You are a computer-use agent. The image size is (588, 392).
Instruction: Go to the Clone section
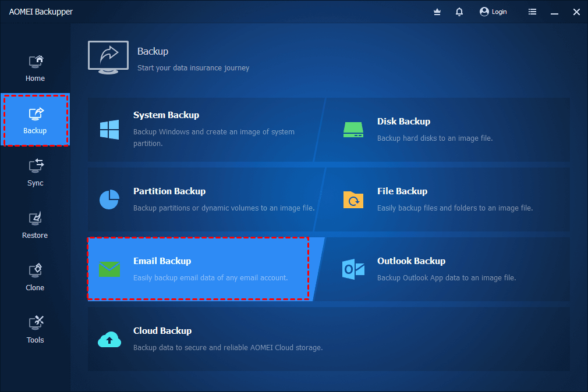(35, 277)
